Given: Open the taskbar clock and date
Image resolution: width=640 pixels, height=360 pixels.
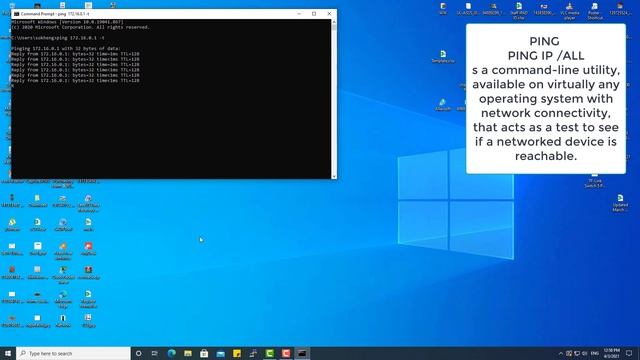Looking at the screenshot, I should 611,353.
